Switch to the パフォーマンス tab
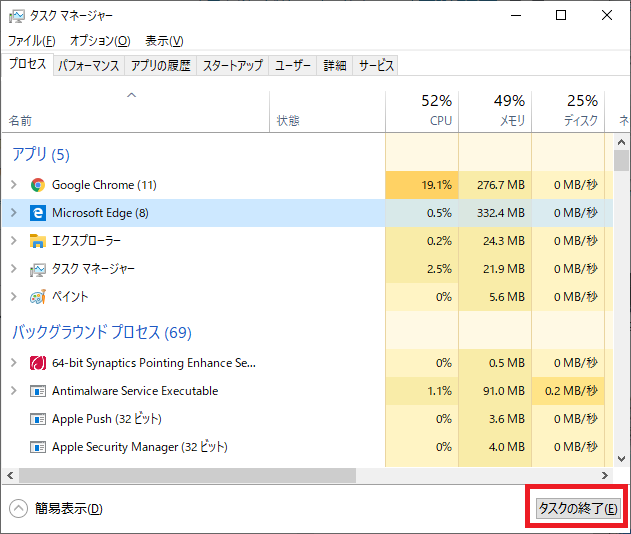 (89, 65)
